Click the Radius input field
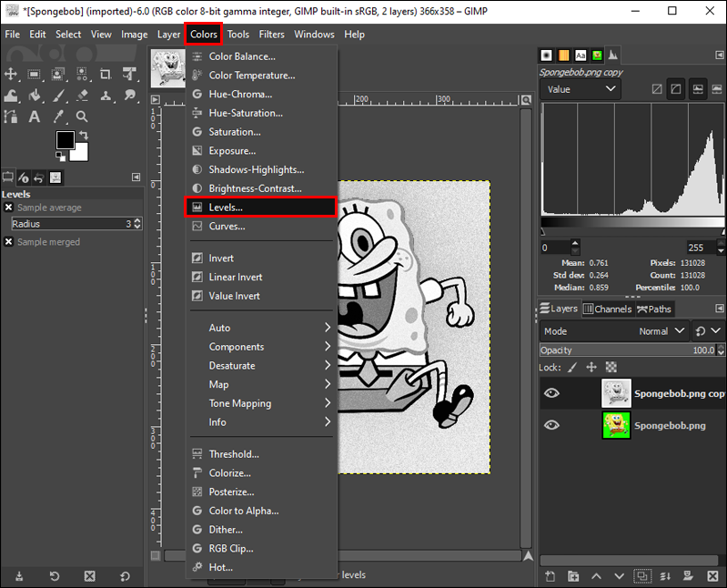Viewport: 727px width, 588px height. coord(72,224)
